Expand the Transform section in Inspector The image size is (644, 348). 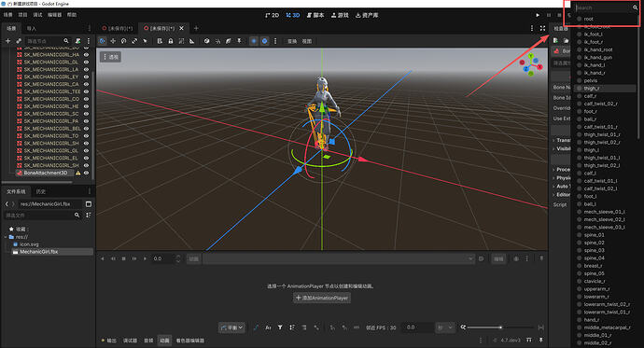point(561,140)
